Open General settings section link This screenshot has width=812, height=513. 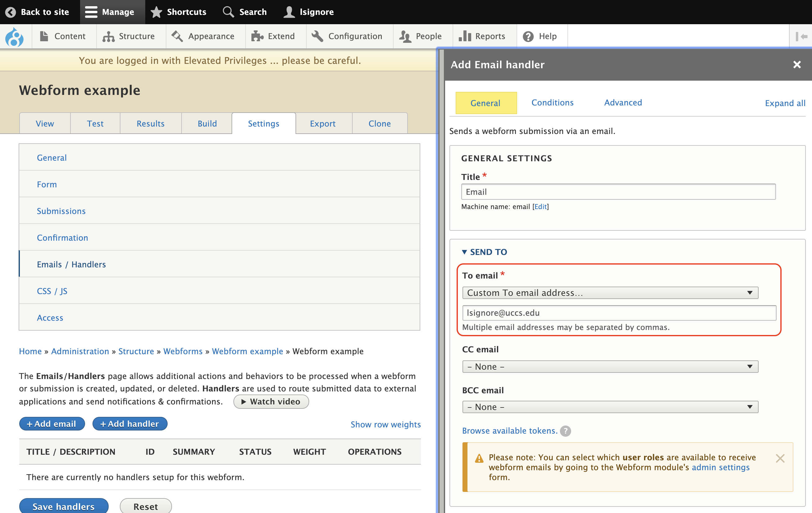[52, 158]
